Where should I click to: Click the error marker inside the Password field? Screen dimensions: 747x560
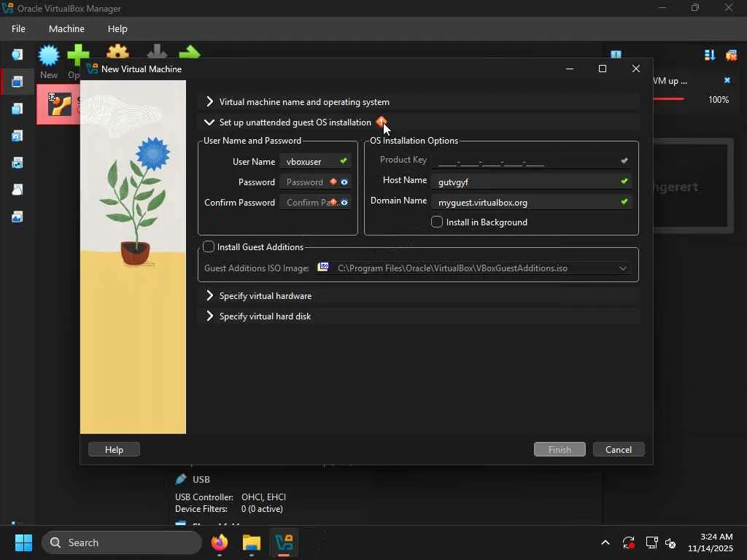coord(333,182)
